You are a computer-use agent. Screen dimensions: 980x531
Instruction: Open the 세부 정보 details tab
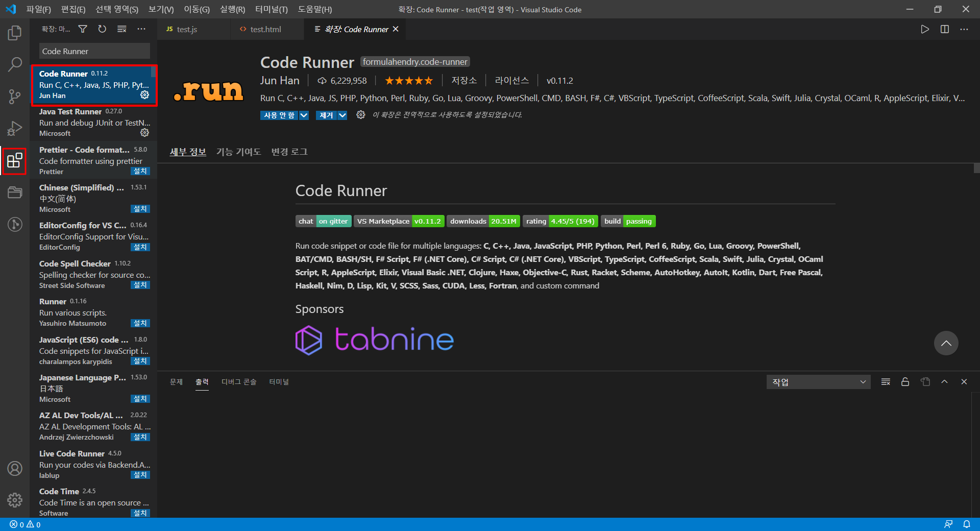coord(188,152)
